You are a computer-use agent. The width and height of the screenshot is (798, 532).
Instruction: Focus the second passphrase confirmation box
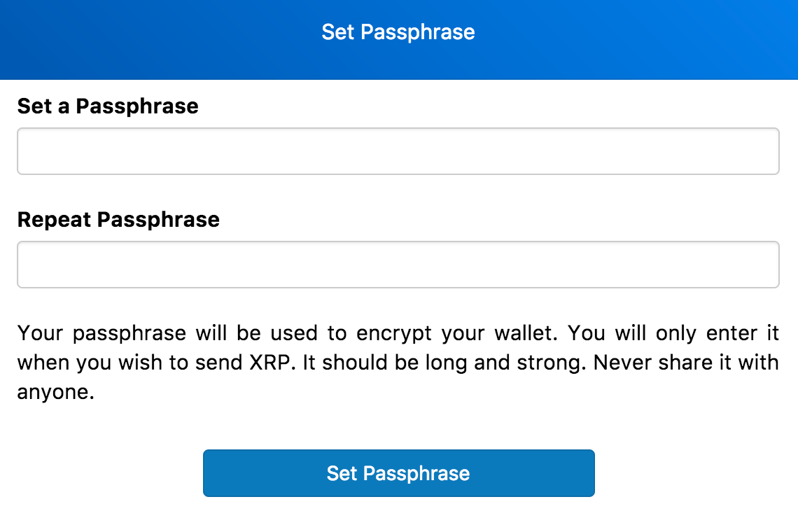tap(398, 264)
